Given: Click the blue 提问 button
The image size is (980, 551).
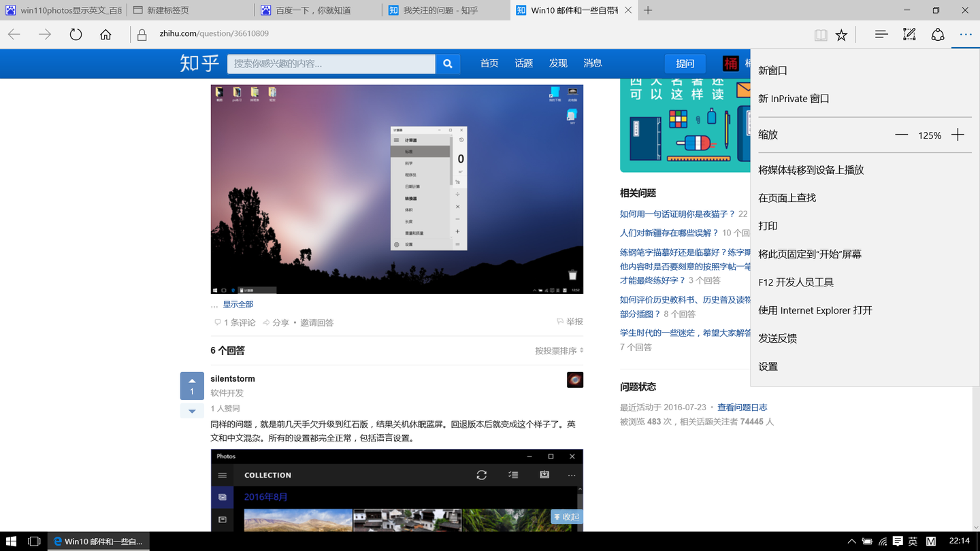Looking at the screenshot, I should [685, 63].
